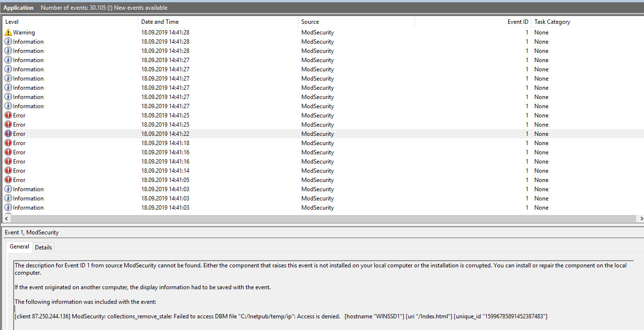This screenshot has width=644, height=330.
Task: Click ModSecurity source in the 14:41:22 row
Action: 317,134
